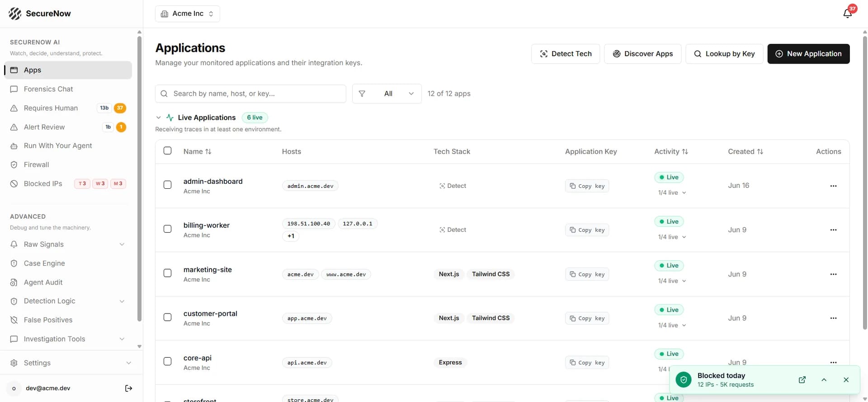Viewport: 868px width, 402px height.
Task: Toggle the select-all checkbox in table header
Action: click(167, 151)
